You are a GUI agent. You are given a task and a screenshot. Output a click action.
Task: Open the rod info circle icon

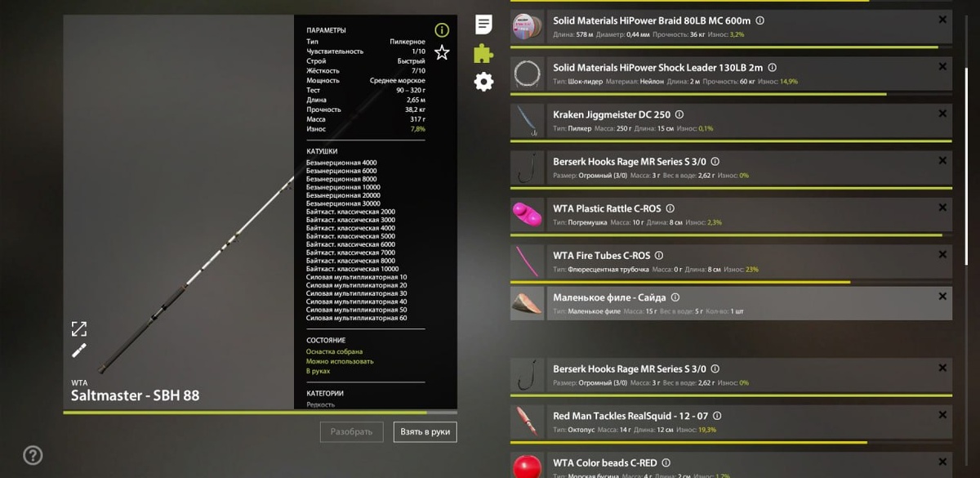pos(442,30)
